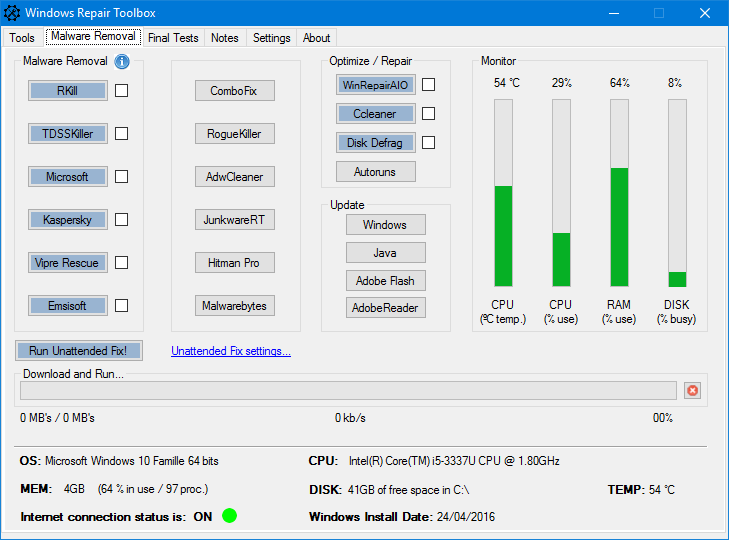
Task: Close the Windows Repair Toolbox window
Action: [705, 13]
